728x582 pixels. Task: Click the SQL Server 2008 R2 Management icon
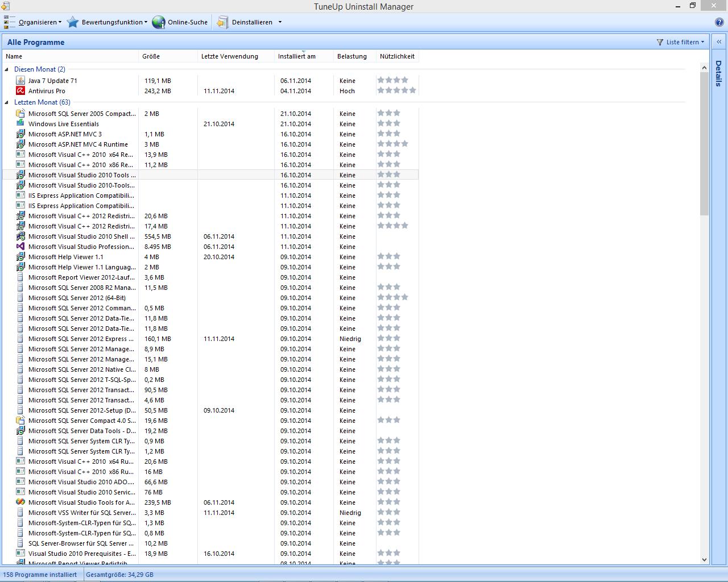pos(20,288)
